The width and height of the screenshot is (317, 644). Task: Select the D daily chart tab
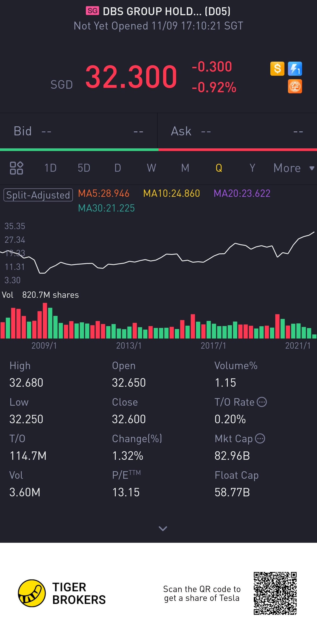(x=118, y=168)
